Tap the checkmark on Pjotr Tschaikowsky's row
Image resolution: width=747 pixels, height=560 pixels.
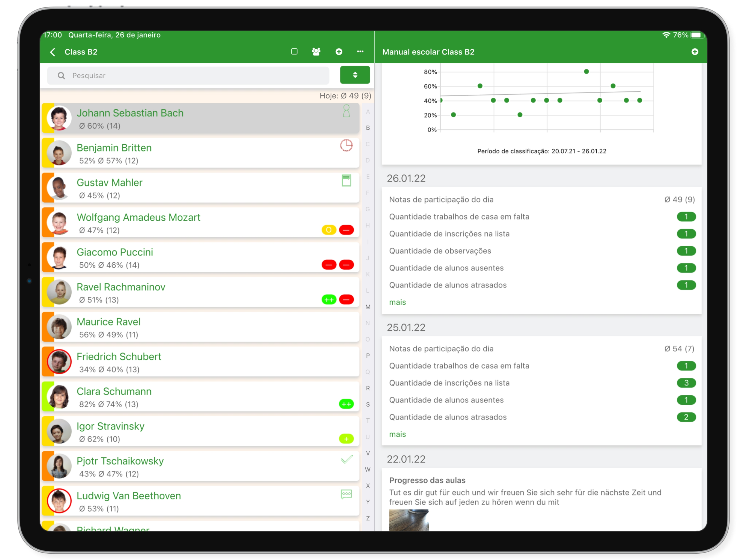pyautogui.click(x=346, y=459)
